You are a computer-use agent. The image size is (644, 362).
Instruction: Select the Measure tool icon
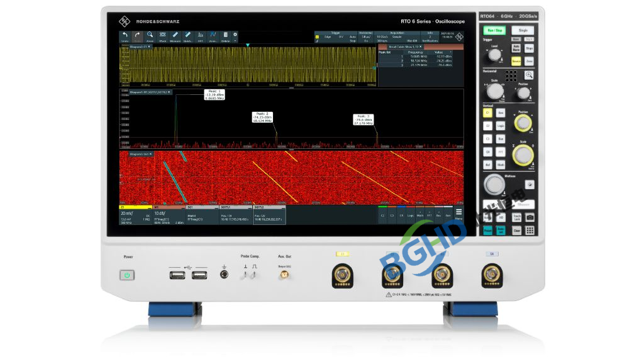175,36
